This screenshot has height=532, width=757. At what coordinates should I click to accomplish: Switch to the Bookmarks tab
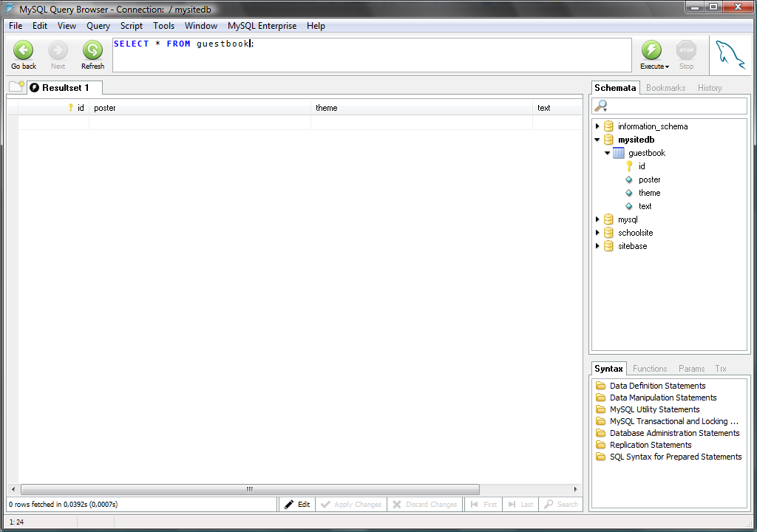(665, 88)
